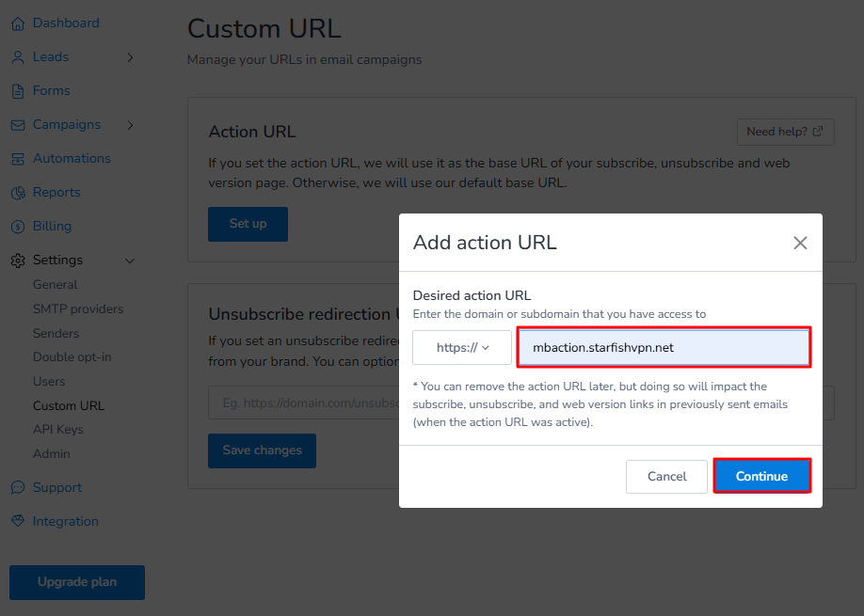Click the Leads person icon

[x=18, y=57]
